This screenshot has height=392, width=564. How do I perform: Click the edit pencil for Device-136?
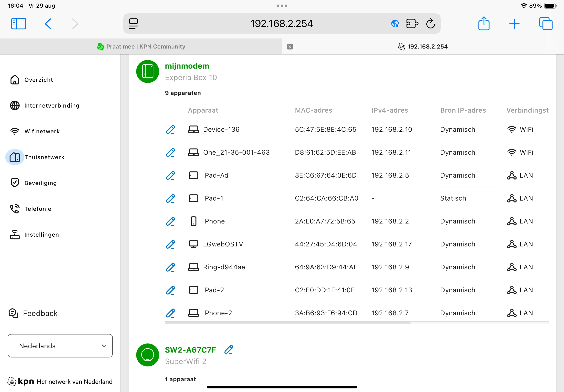point(170,130)
